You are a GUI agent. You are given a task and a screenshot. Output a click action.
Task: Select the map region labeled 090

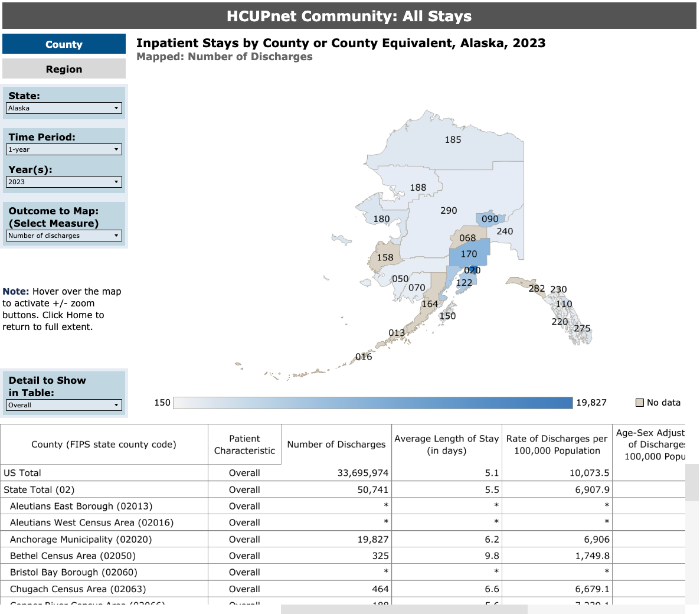(489, 218)
